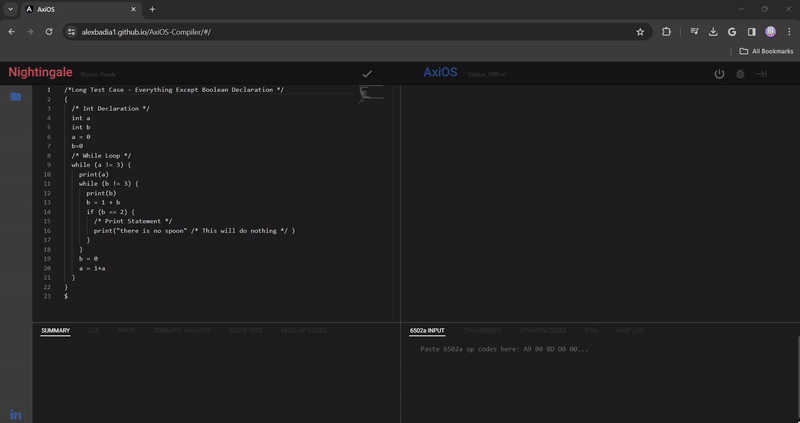View site information icon in address bar
800x423 pixels.
point(71,32)
